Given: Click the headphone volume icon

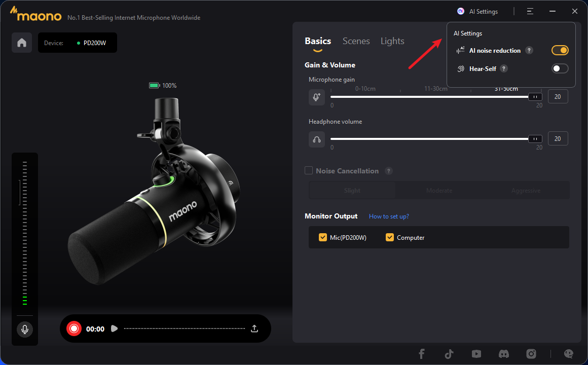Looking at the screenshot, I should [317, 139].
